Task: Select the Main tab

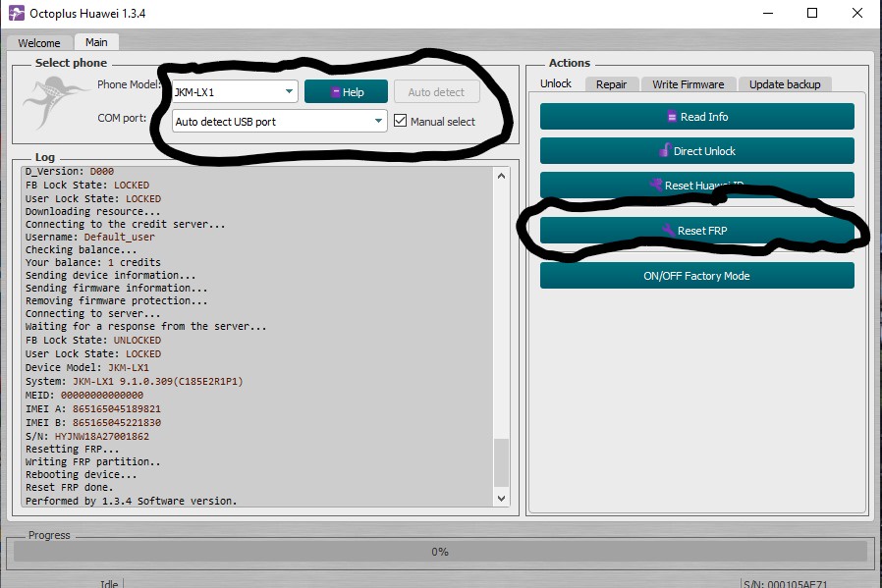Action: pyautogui.click(x=96, y=42)
